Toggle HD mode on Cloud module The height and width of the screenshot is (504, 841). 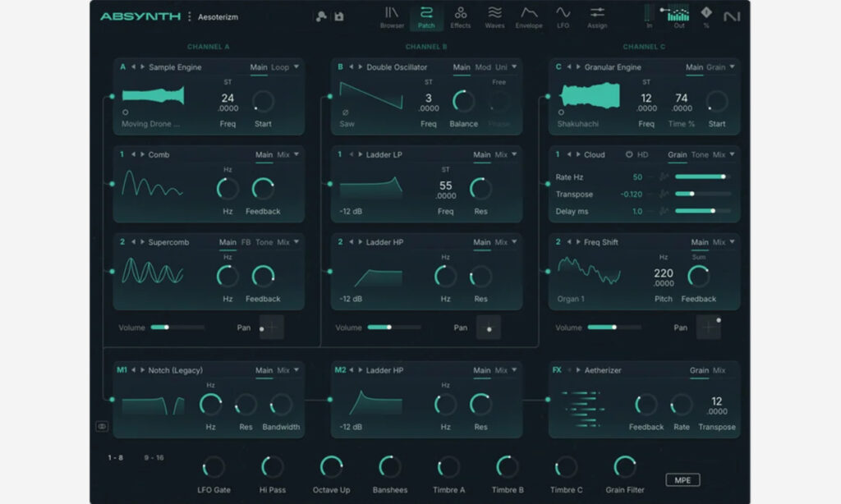[636, 154]
